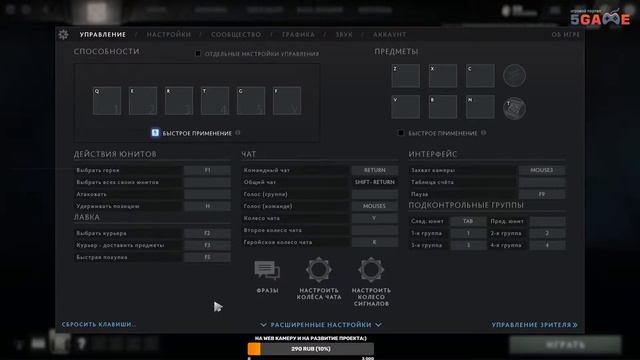Toggle БЫСТРОЕ ПРИМЕНЕНИЕ for items
640x360 pixels.
coord(401,133)
